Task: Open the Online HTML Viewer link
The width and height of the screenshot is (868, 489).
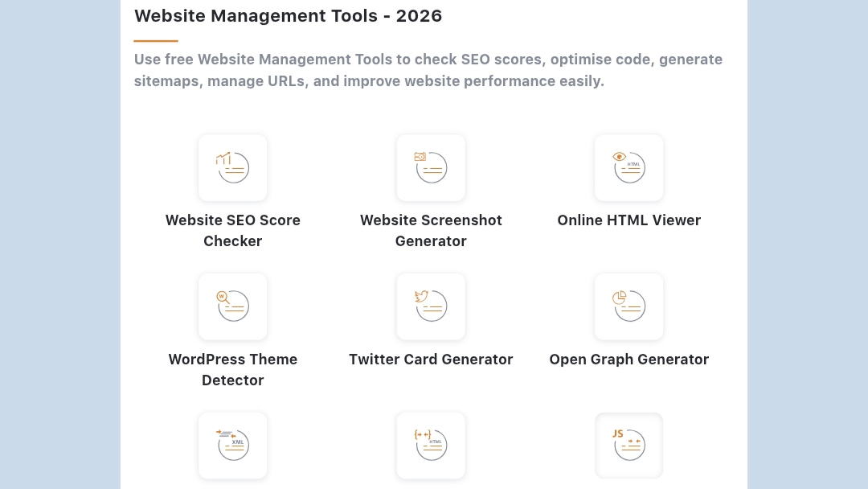Action: pos(628,220)
